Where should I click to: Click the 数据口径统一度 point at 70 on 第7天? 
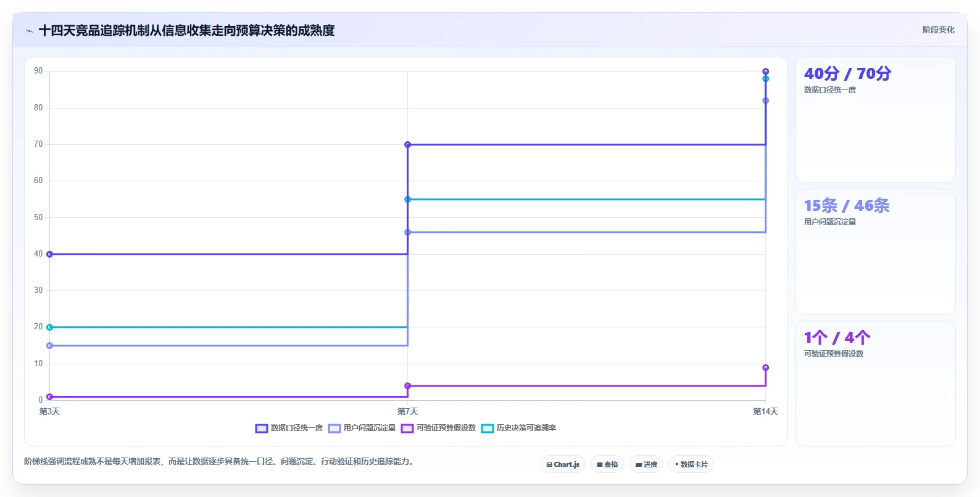pyautogui.click(x=407, y=145)
